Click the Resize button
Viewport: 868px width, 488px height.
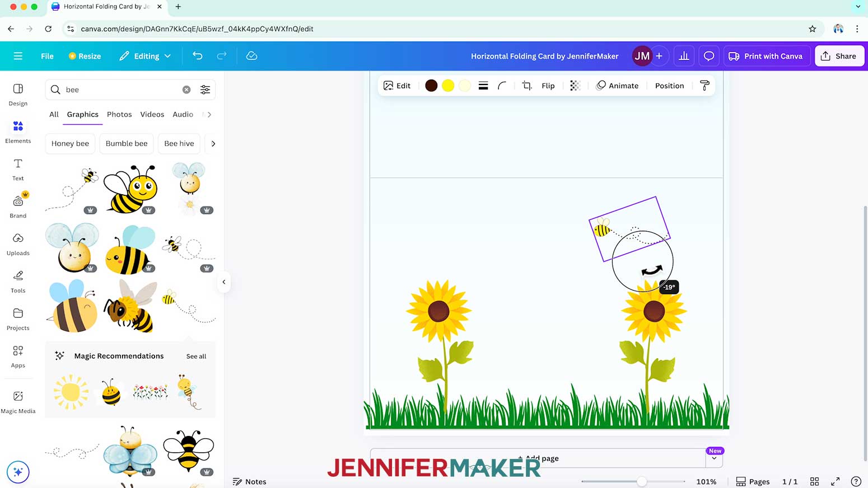click(85, 56)
